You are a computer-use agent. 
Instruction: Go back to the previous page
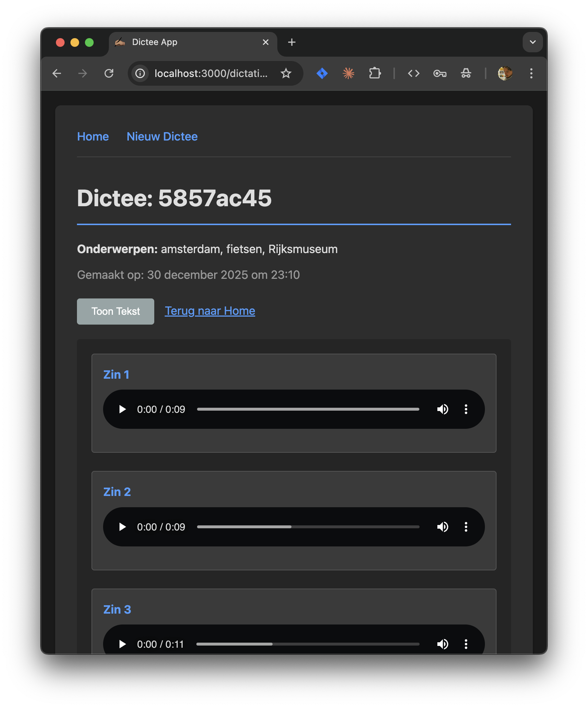[x=57, y=73]
